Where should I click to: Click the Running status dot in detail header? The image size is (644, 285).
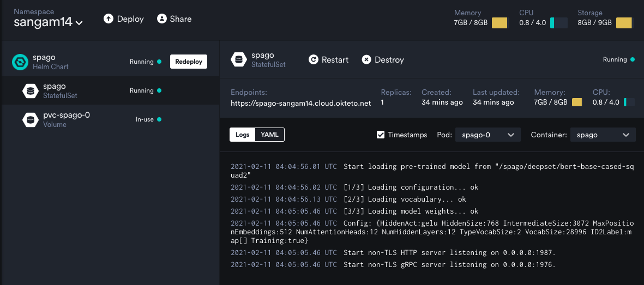632,59
